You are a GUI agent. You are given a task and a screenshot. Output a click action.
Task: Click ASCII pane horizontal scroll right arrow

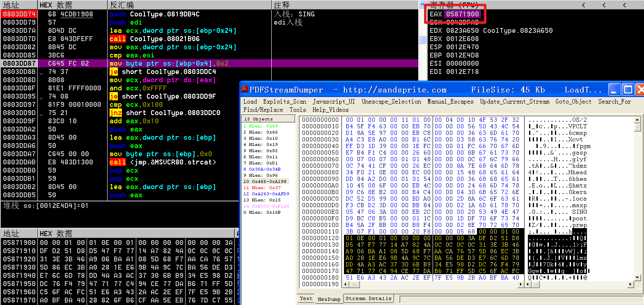(631, 284)
